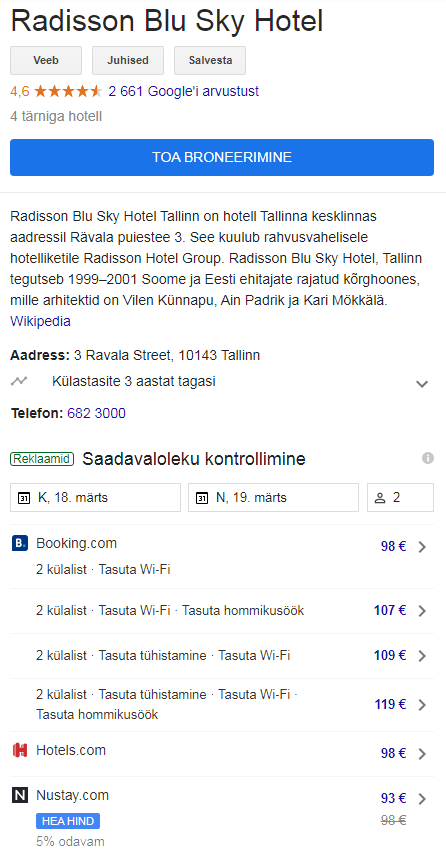
Task: Click the visit history graph icon
Action: tap(19, 381)
